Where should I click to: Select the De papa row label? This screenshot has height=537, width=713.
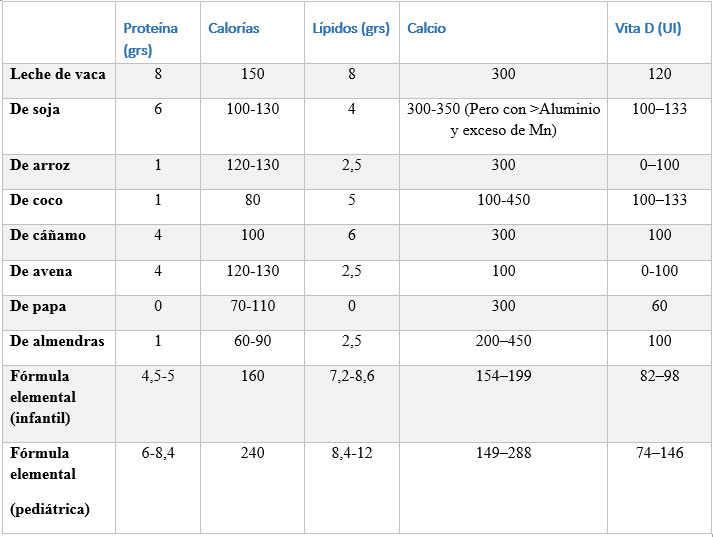(x=38, y=306)
